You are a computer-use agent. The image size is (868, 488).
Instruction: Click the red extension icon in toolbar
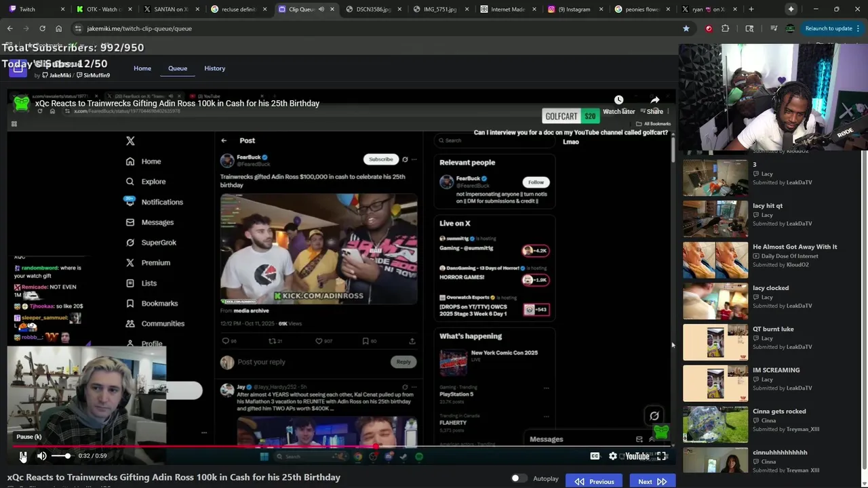[x=709, y=28]
